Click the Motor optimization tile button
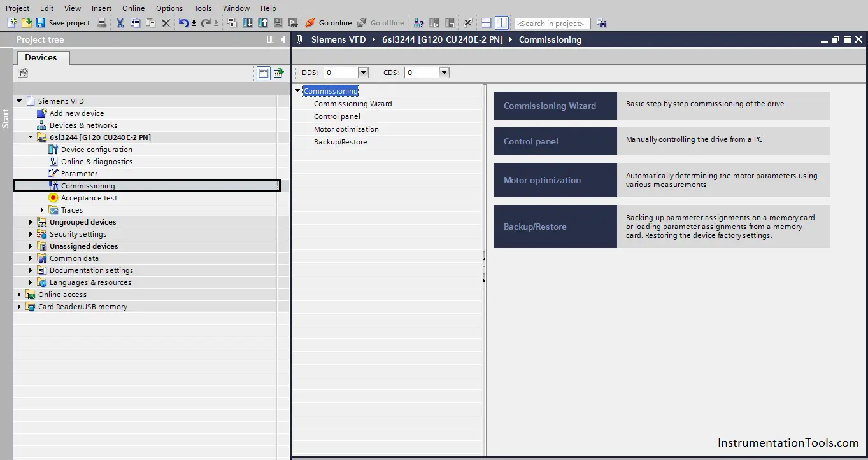The image size is (868, 460). pos(555,180)
